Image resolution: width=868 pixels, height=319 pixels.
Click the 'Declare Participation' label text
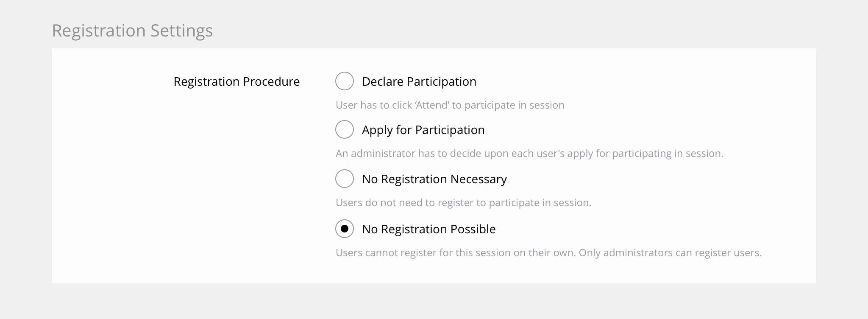[x=419, y=81]
